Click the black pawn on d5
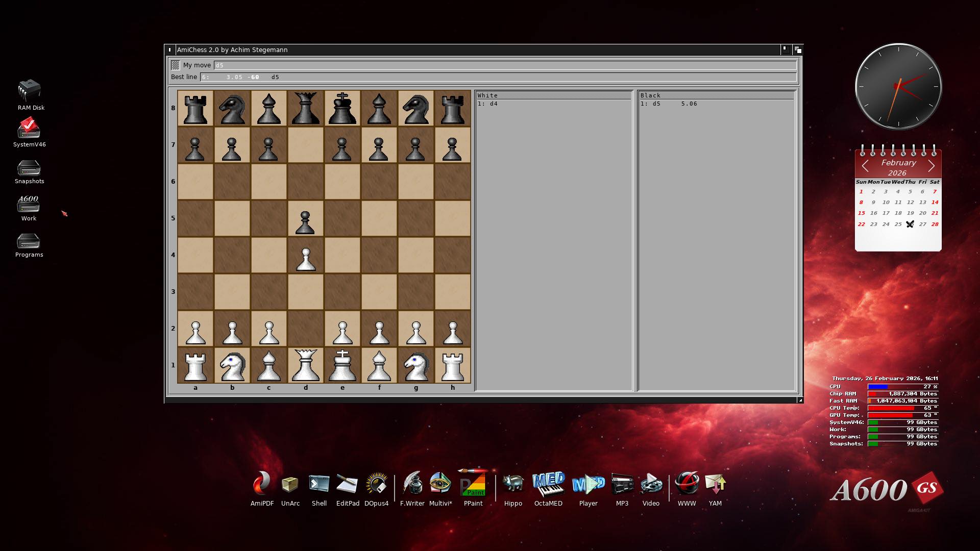The image size is (980, 551). tap(305, 218)
